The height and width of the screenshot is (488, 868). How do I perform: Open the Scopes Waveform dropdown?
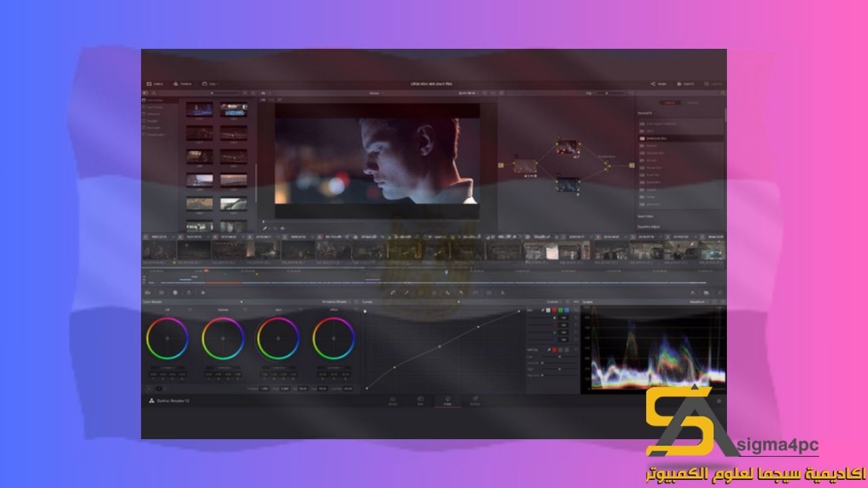(x=698, y=302)
